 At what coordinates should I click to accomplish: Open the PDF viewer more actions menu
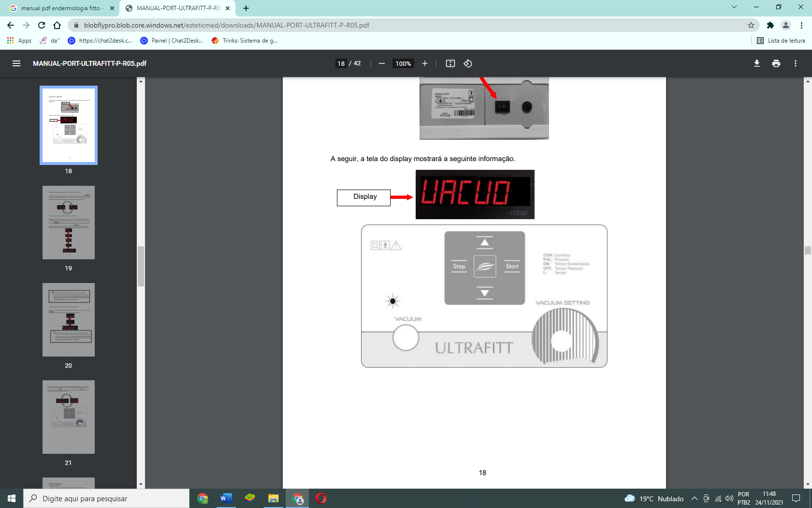[x=796, y=63]
